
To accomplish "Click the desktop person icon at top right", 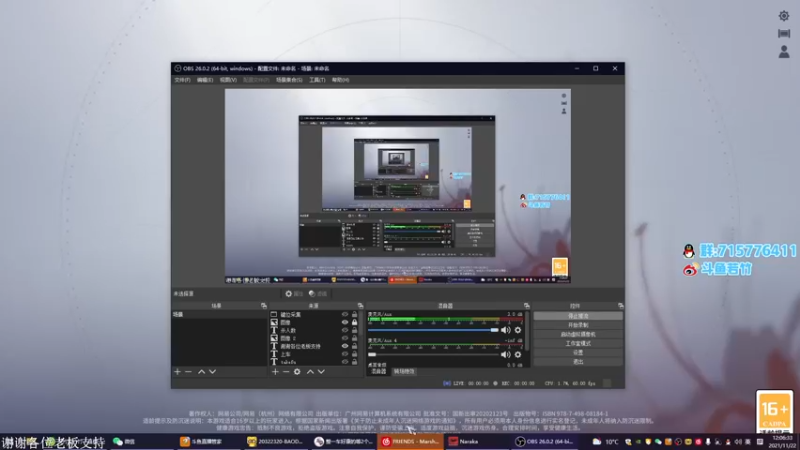I will coord(784,52).
